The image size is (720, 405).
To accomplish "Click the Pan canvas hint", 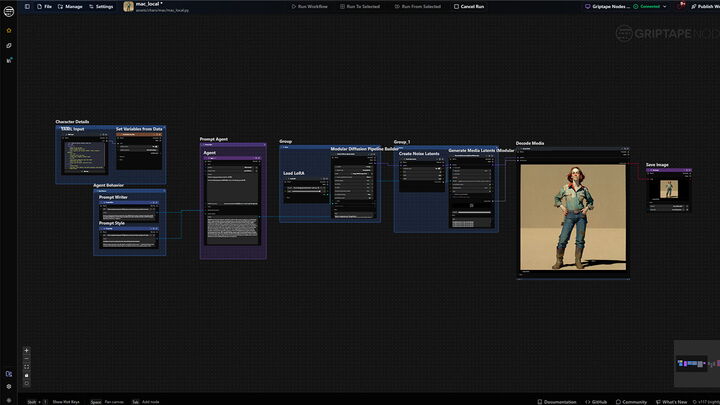I will pos(114,402).
